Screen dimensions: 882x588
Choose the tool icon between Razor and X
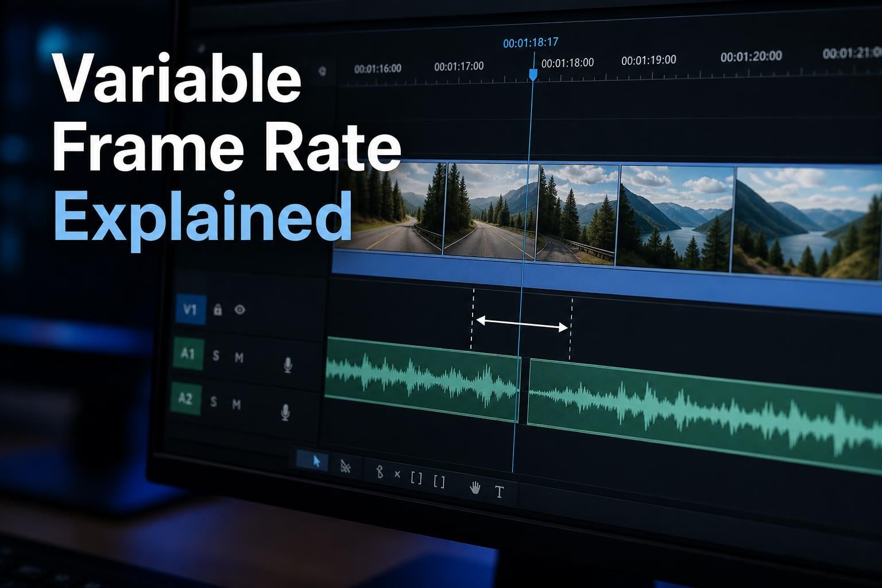(x=379, y=471)
